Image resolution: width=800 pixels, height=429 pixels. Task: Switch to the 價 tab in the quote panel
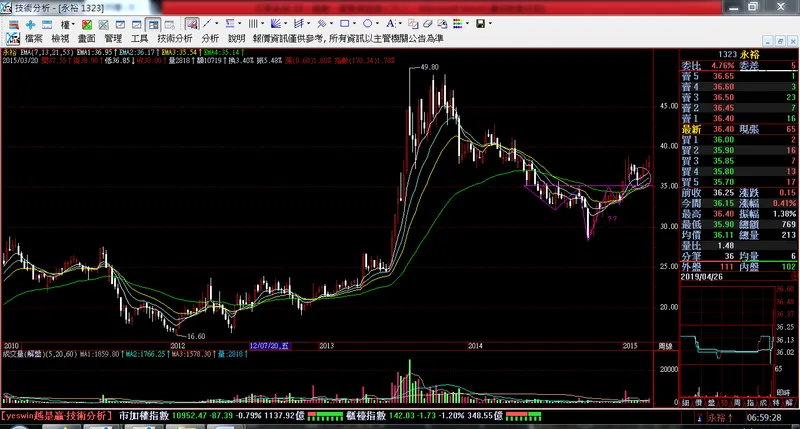[698, 403]
